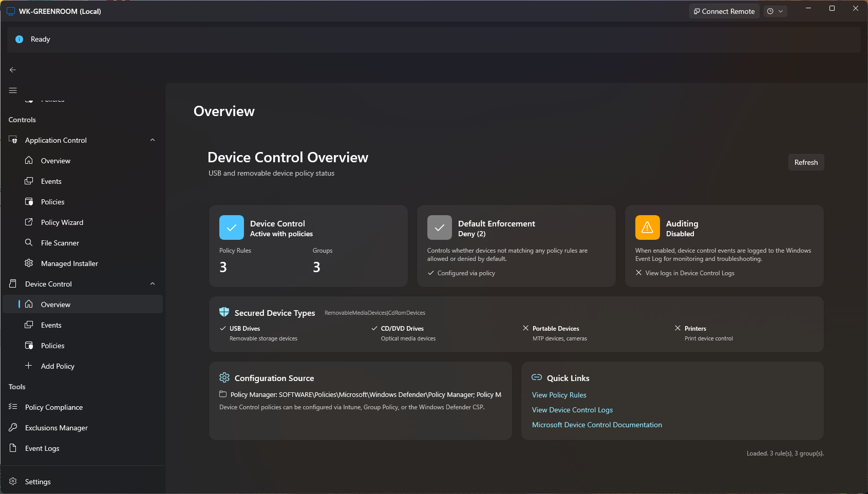Click the Secured Device Types shield icon
This screenshot has width=868, height=494.
(x=224, y=312)
